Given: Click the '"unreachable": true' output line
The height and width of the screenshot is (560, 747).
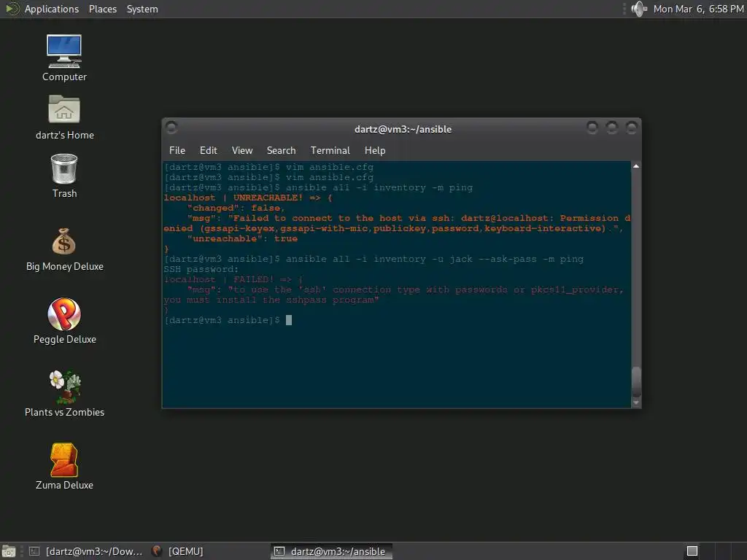Looking at the screenshot, I should tap(242, 239).
